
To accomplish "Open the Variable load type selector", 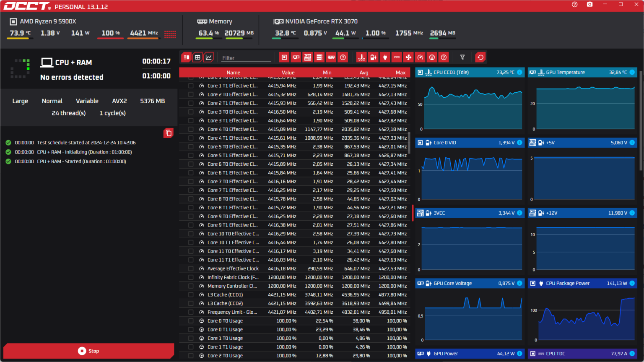I will 87,101.
